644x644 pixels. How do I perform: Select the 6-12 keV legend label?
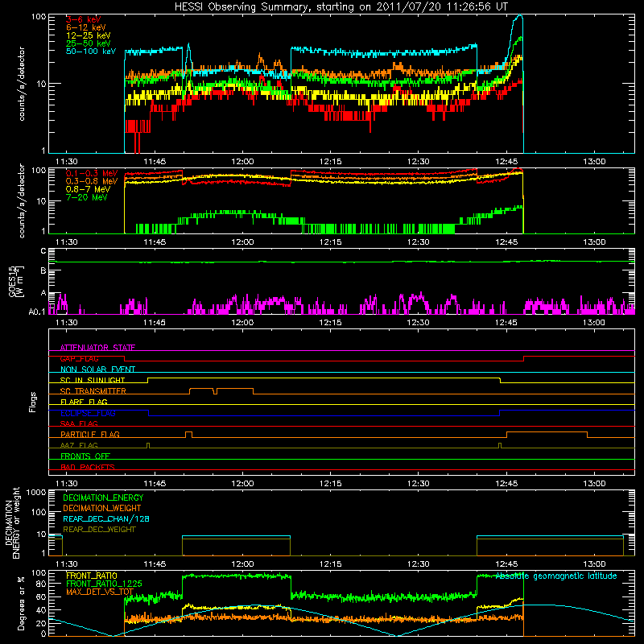coord(86,27)
